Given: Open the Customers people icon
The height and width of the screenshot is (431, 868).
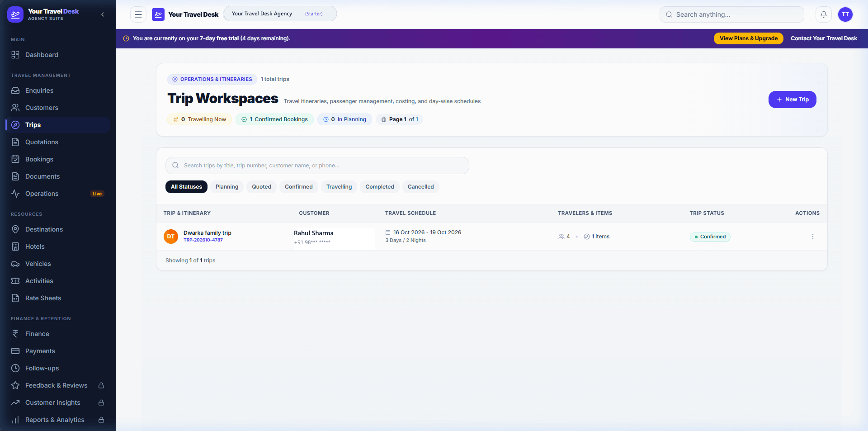Looking at the screenshot, I should 15,108.
